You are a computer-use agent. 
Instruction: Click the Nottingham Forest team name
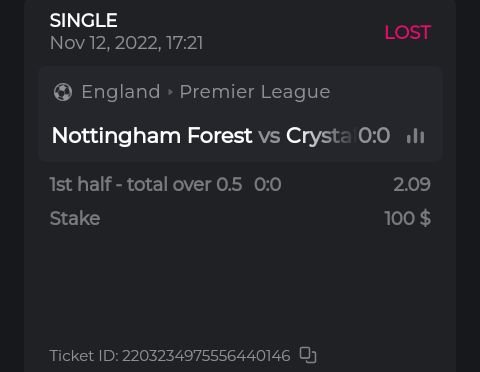pyautogui.click(x=152, y=136)
